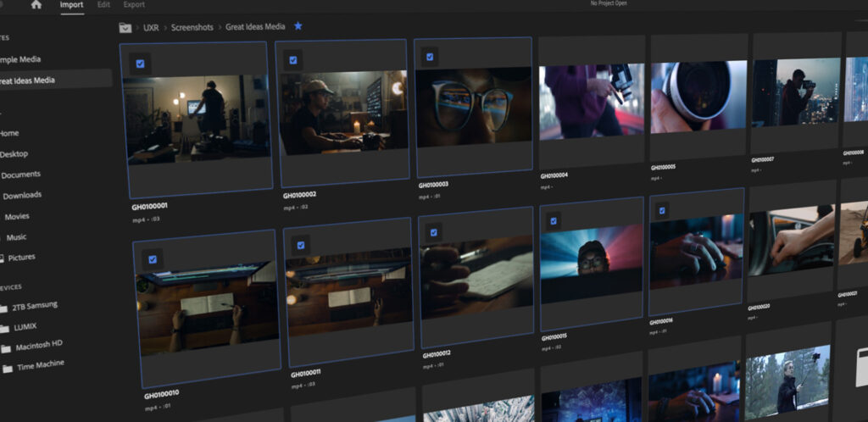Viewport: 868px width, 422px height.
Task: Click the GH0100011 file name
Action: [x=305, y=374]
